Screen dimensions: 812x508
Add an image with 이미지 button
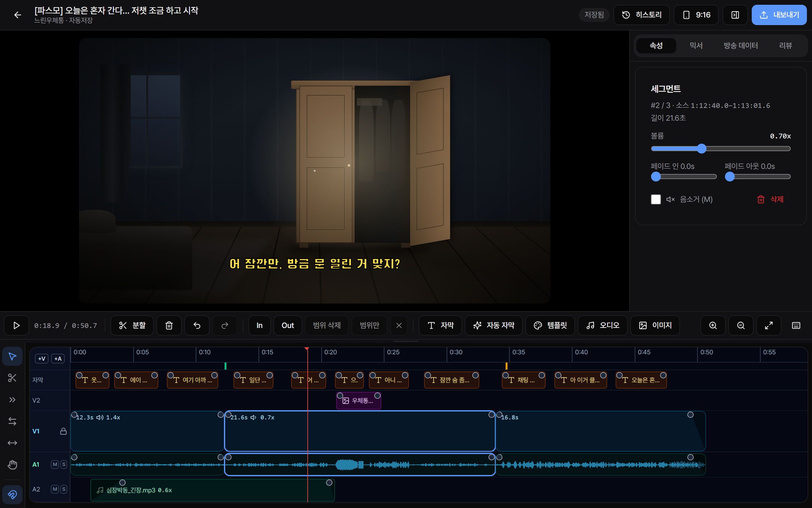coord(655,325)
